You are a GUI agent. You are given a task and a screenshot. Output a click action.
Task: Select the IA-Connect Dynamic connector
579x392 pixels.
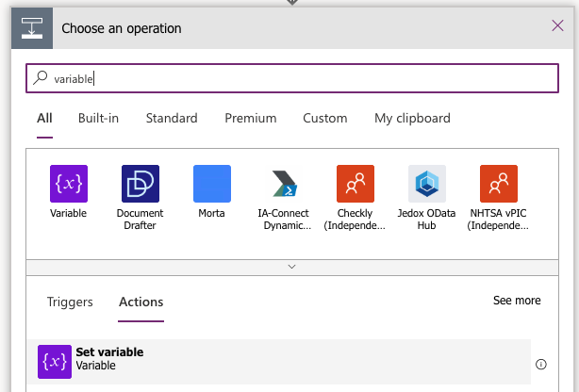[284, 184]
